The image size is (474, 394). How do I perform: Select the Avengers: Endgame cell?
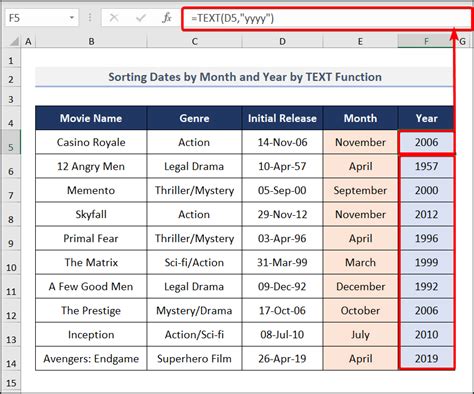(x=91, y=359)
